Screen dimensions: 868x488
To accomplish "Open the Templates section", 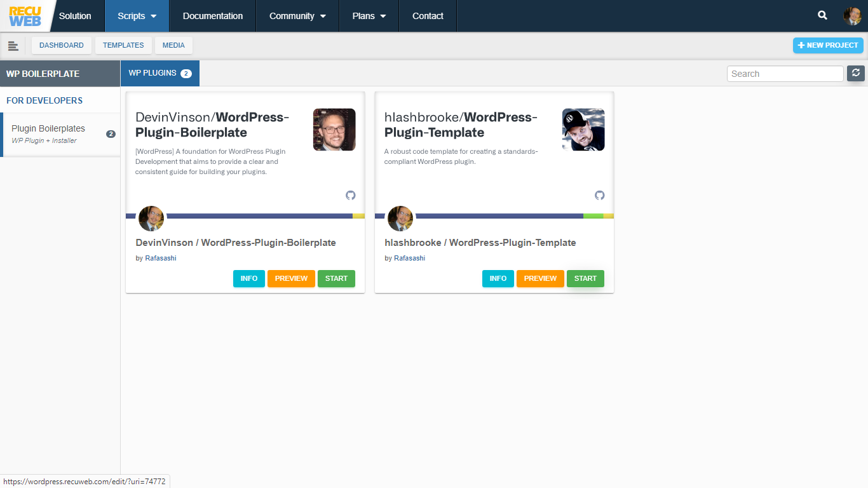I will [123, 46].
